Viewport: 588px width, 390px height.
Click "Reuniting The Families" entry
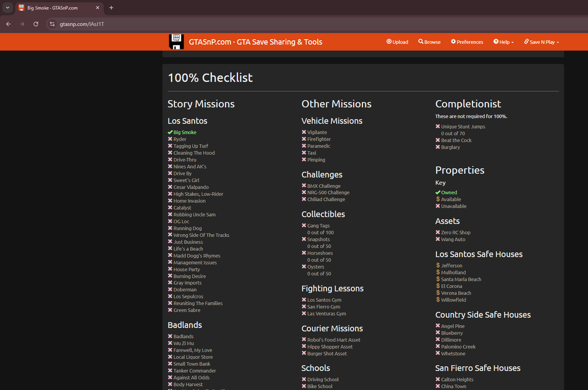pos(198,303)
